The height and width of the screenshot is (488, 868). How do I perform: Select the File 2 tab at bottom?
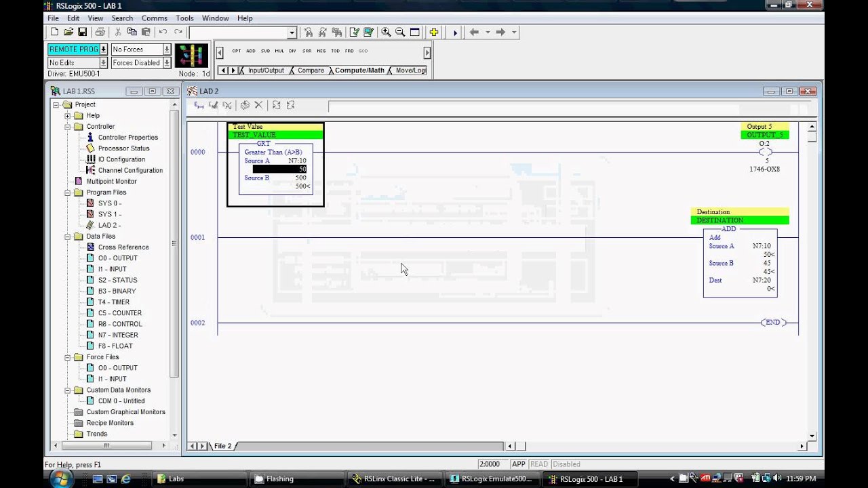pos(222,446)
